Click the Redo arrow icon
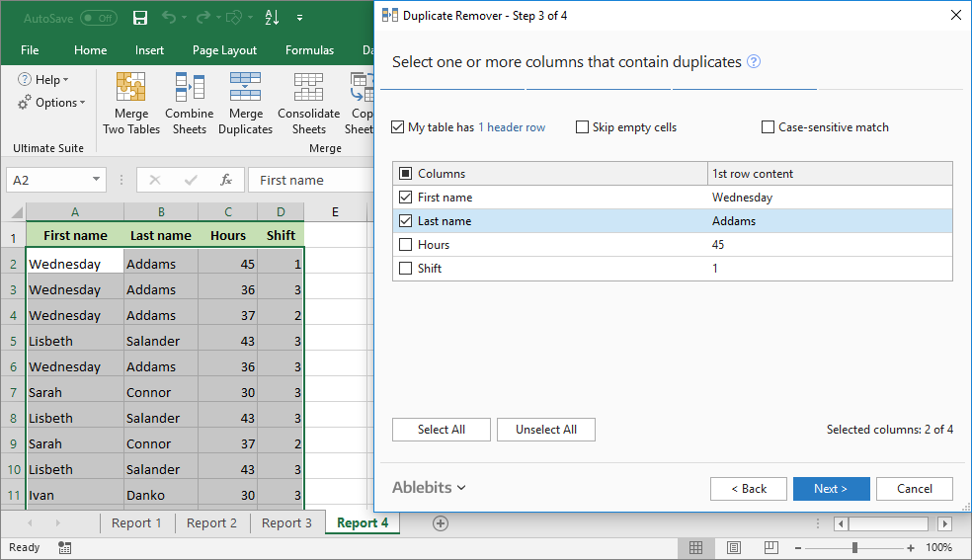Screen dimensions: 972x560 click(202, 18)
